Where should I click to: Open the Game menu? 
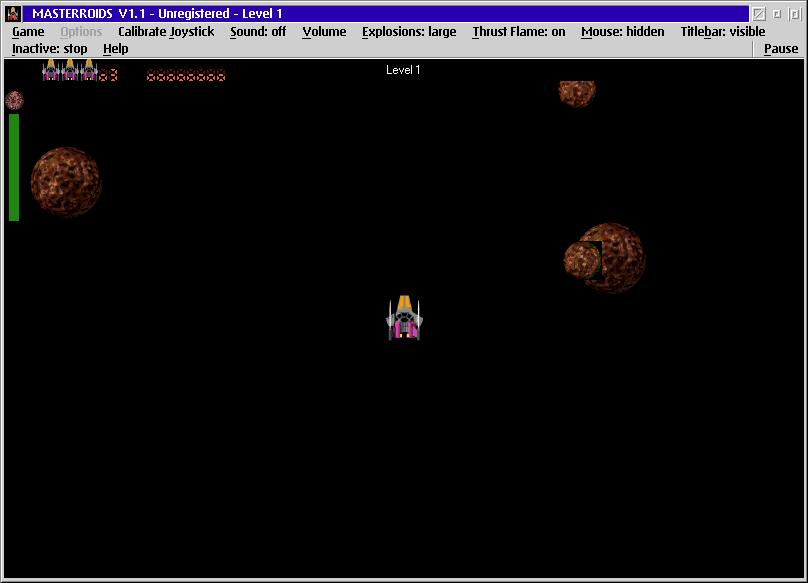coord(28,32)
